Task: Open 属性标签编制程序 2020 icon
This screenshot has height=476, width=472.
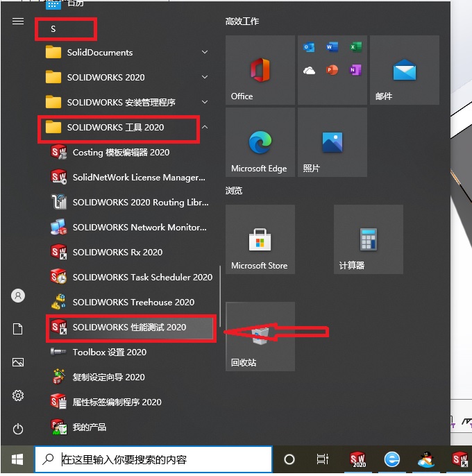Action: tap(58, 402)
